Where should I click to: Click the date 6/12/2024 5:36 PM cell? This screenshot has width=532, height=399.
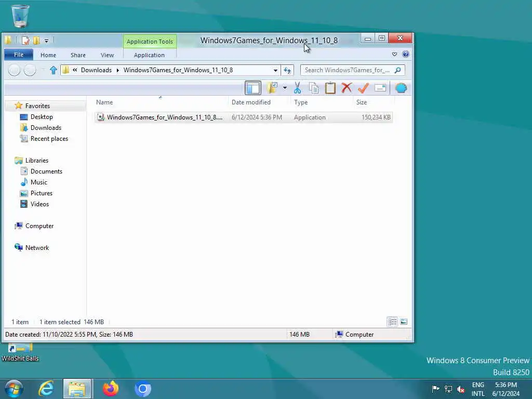point(257,117)
